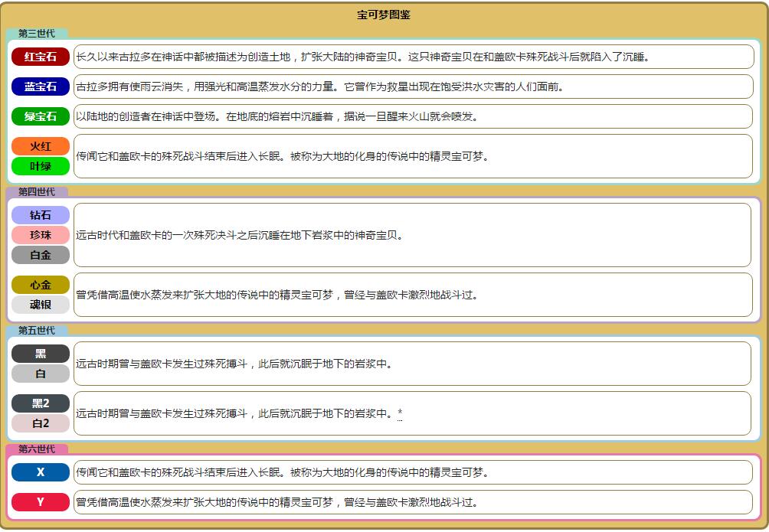Click the Y version label

[x=41, y=502]
